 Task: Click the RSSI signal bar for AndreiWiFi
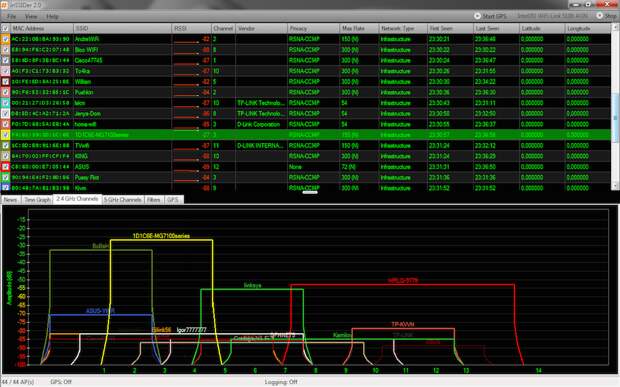click(186, 42)
